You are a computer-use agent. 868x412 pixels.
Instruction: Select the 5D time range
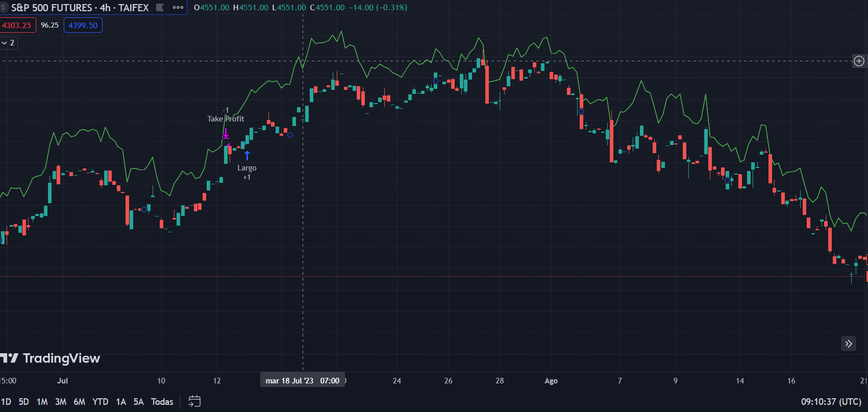point(23,402)
